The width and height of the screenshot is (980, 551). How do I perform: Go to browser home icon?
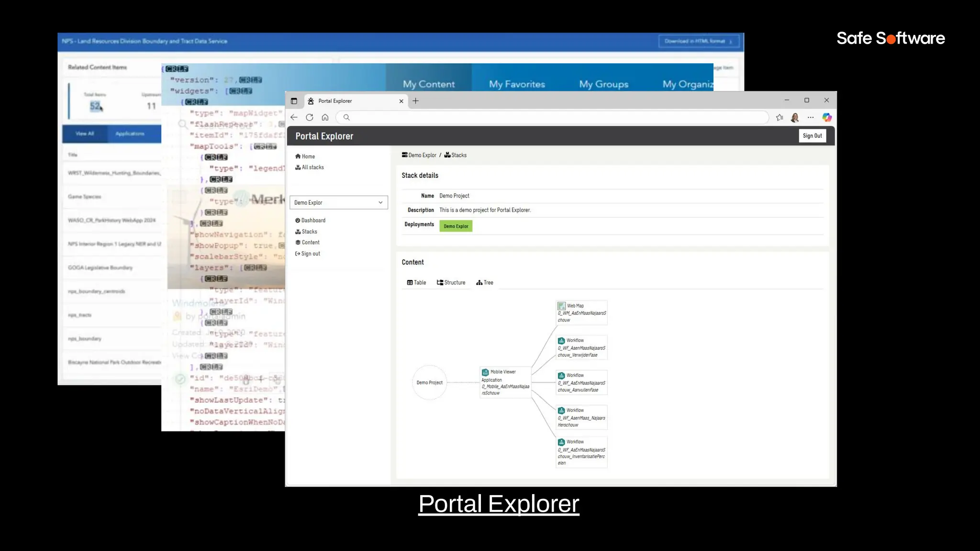pyautogui.click(x=325, y=117)
